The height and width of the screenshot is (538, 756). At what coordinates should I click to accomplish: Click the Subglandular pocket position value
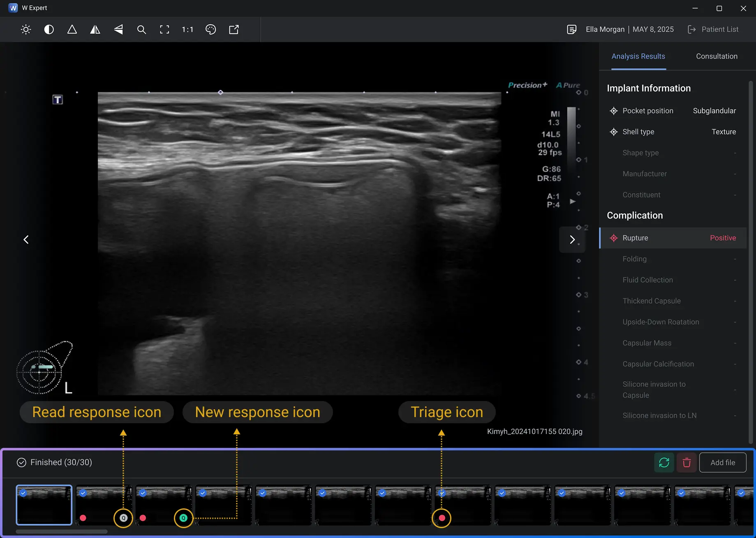pos(714,111)
